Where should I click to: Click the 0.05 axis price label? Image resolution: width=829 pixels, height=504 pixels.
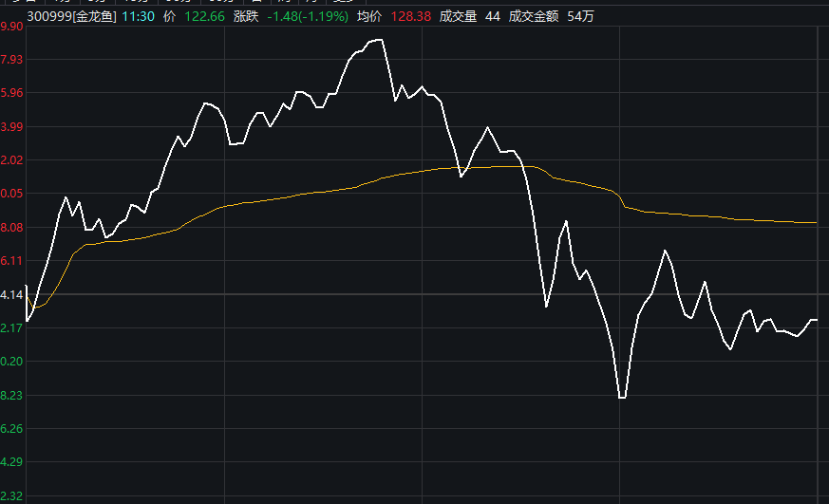coord(11,194)
